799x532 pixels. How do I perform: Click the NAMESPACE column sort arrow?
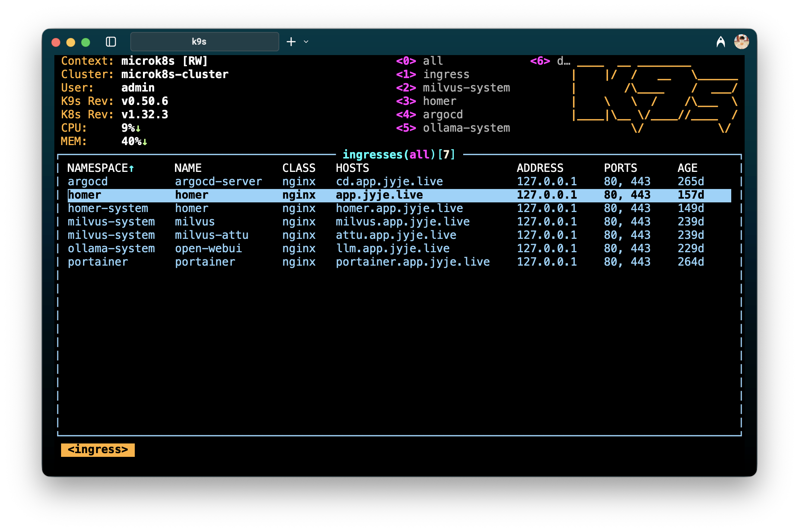click(131, 169)
